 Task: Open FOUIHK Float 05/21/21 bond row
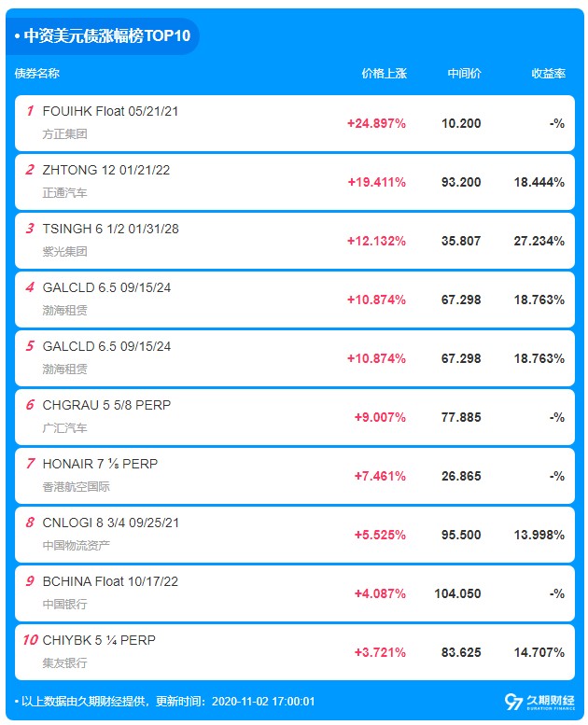pos(295,123)
